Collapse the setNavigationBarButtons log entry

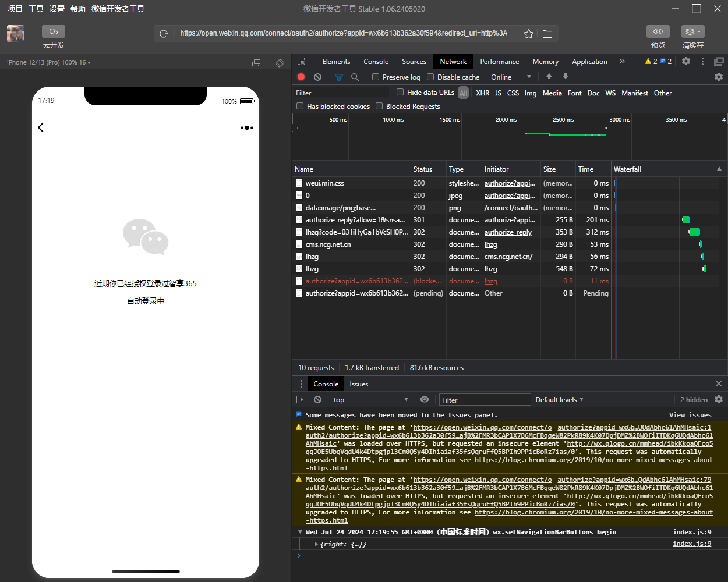click(300, 532)
